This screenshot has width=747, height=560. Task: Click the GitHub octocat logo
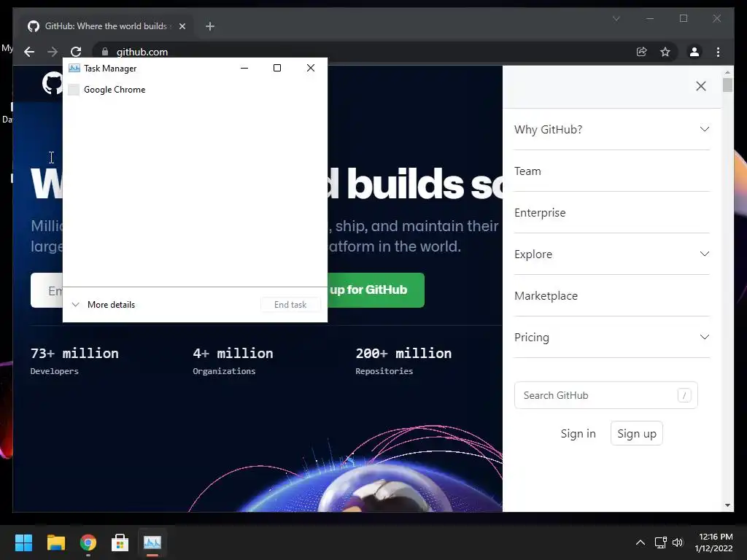point(53,83)
